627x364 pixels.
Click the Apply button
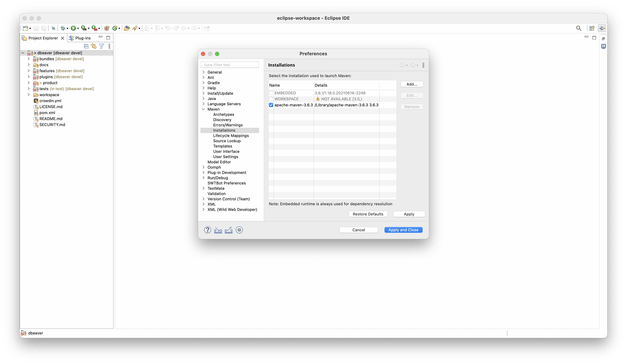tap(409, 214)
